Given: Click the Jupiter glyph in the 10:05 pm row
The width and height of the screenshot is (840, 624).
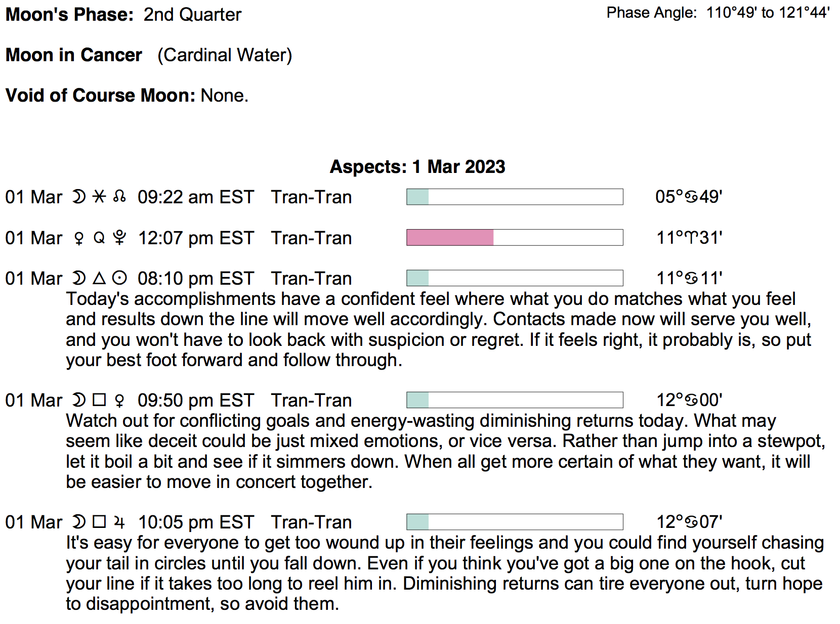Looking at the screenshot, I should (119, 522).
